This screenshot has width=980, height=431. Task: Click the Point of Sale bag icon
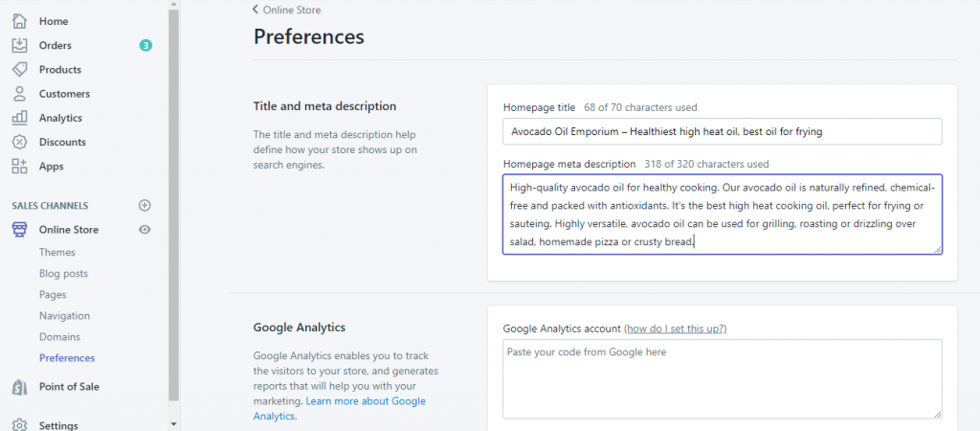[x=20, y=387]
